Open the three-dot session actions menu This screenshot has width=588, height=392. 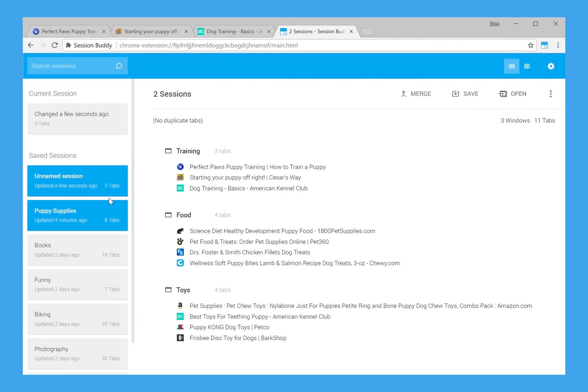pyautogui.click(x=550, y=94)
